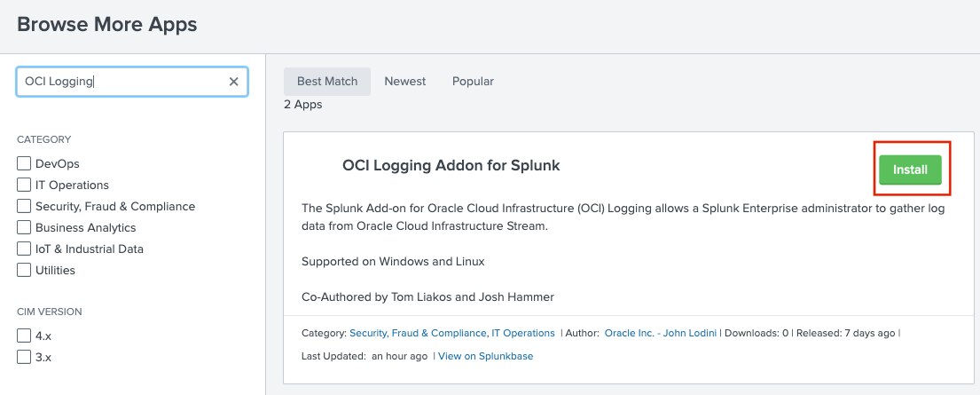The width and height of the screenshot is (980, 395).
Task: Install the OCI Logging Addon
Action: click(x=910, y=170)
